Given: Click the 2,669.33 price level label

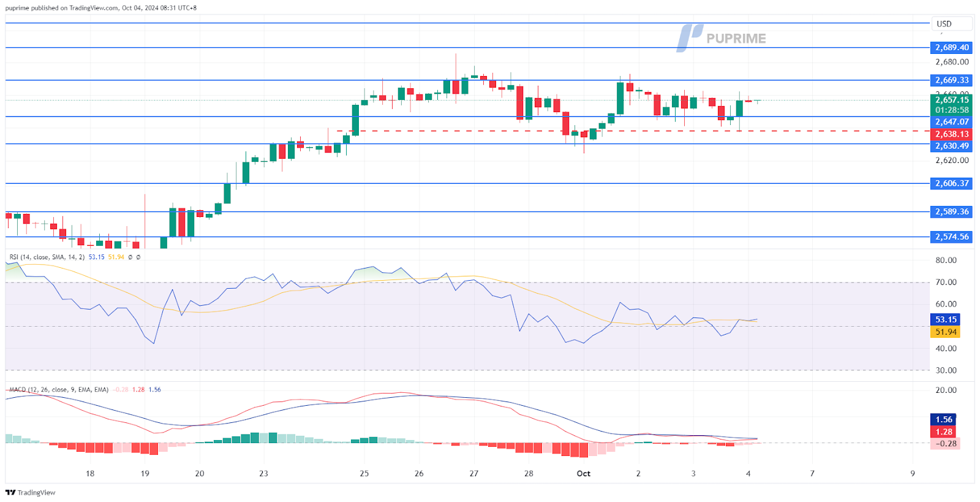Looking at the screenshot, I should click(951, 80).
